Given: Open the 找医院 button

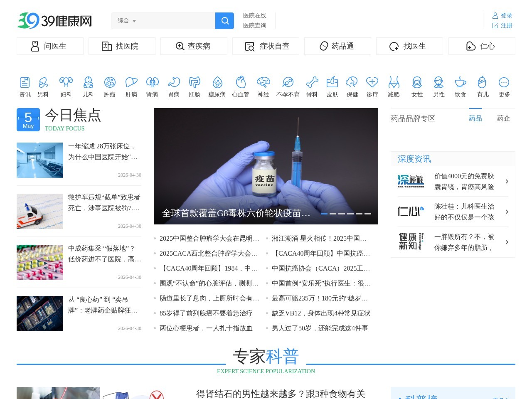Looking at the screenshot, I should pos(122,46).
